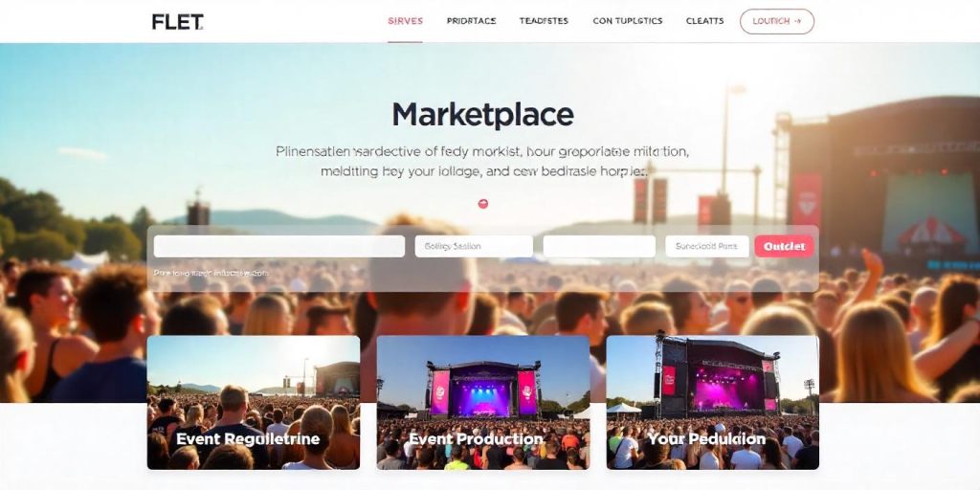The width and height of the screenshot is (980, 490).
Task: Hit the red Outclet search button
Action: 785,246
